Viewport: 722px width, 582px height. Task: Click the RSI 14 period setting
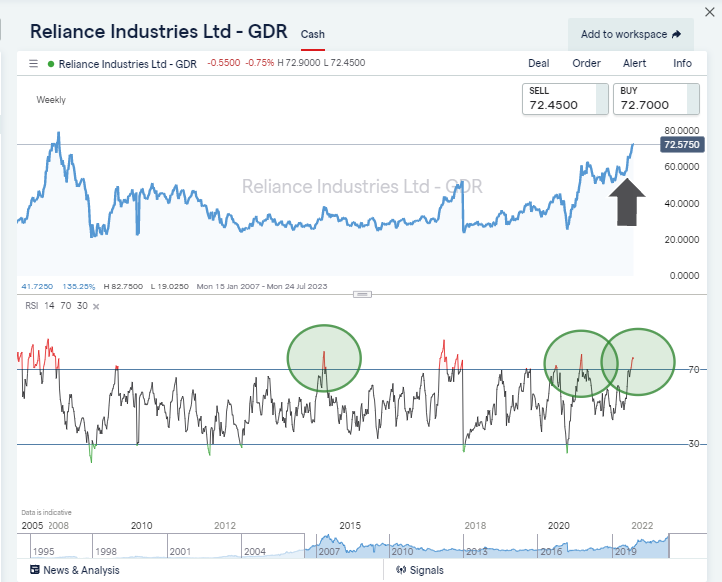coord(49,306)
